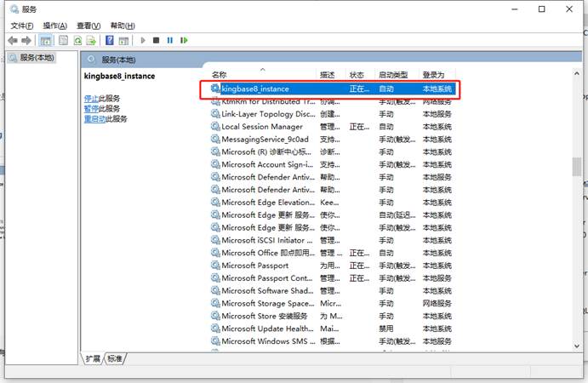Click gear icon of Microsoft Storage Space
Image resolution: width=588 pixels, height=383 pixels.
click(215, 303)
